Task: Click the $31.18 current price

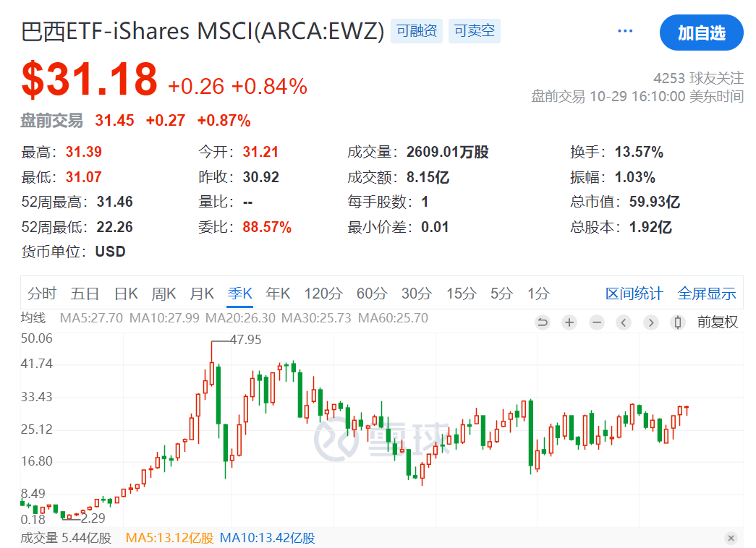Action: coord(90,79)
